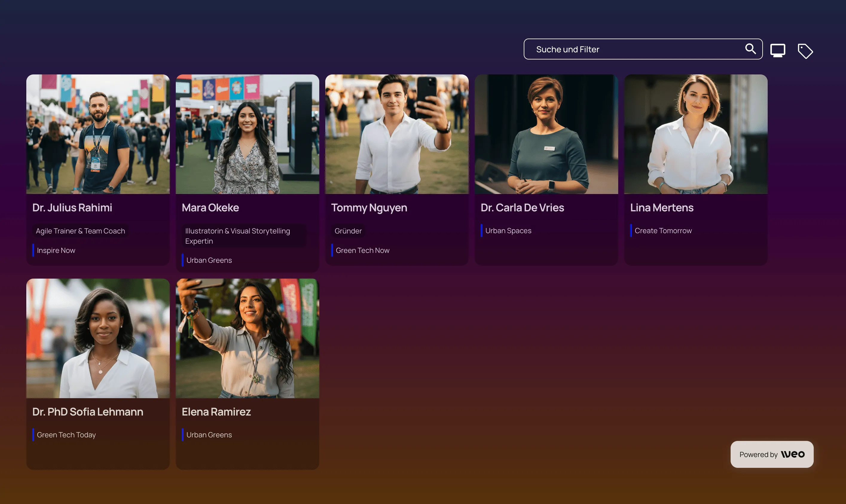Open Elena Ramirez's speaker card image

tap(247, 338)
